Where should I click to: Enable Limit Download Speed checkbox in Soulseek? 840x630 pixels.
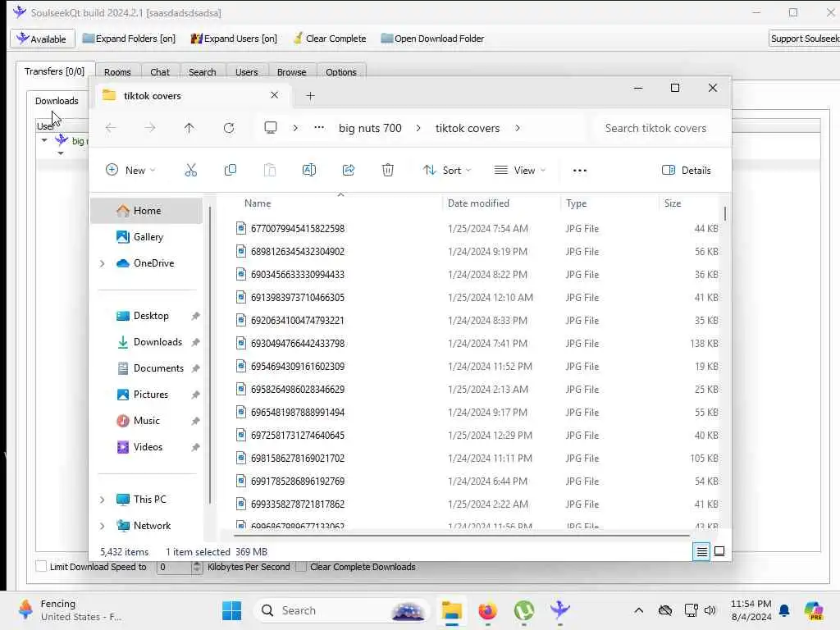[x=41, y=567]
